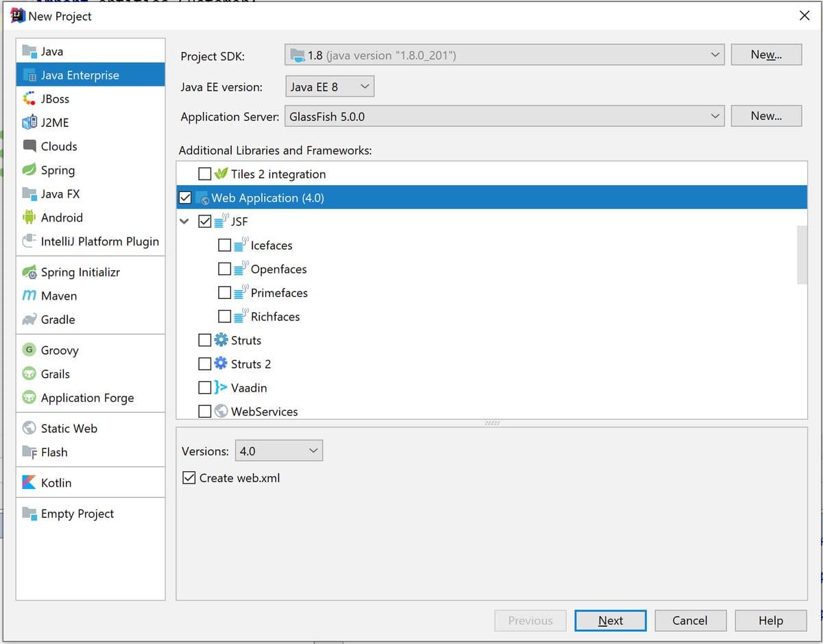
Task: Enable the Tiles 2 integration checkbox
Action: pyautogui.click(x=204, y=174)
